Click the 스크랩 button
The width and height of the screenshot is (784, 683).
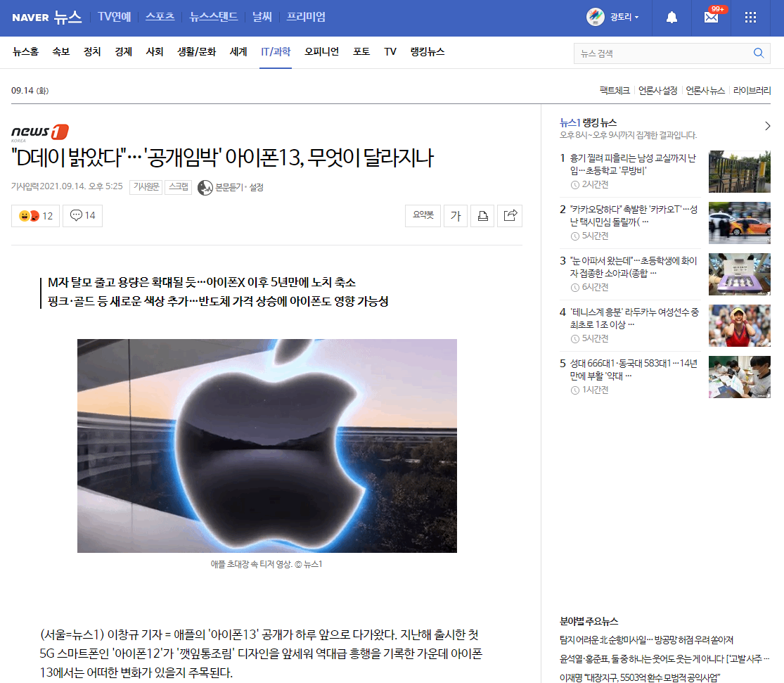click(179, 186)
